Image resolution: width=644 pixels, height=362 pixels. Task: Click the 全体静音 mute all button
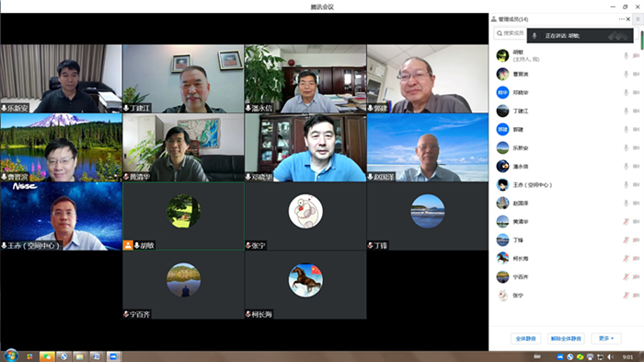pyautogui.click(x=525, y=339)
